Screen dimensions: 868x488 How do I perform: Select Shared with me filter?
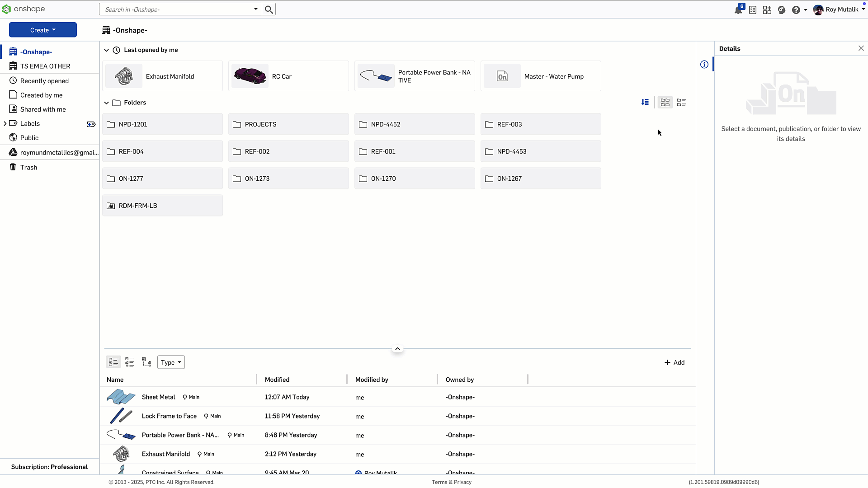pos(43,109)
